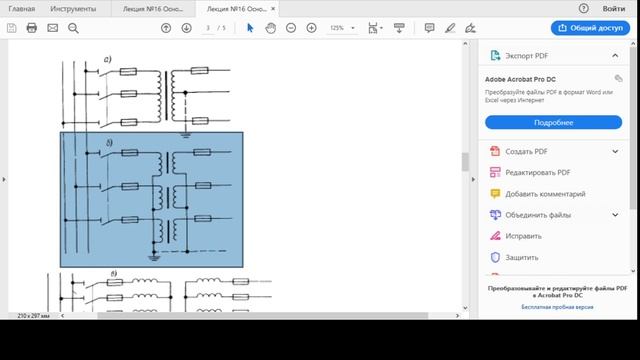Add a sticky note comment
The width and height of the screenshot is (640, 360).
(429, 28)
